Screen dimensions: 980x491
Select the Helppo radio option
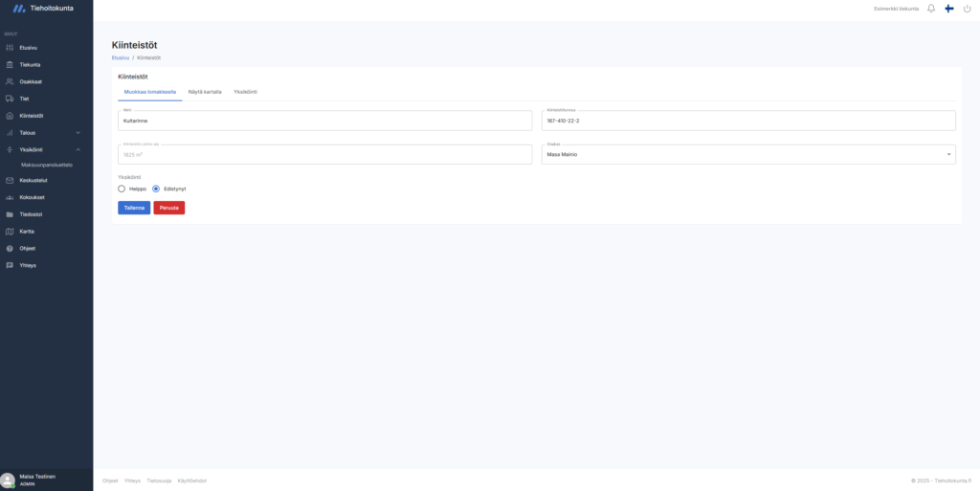click(x=122, y=189)
